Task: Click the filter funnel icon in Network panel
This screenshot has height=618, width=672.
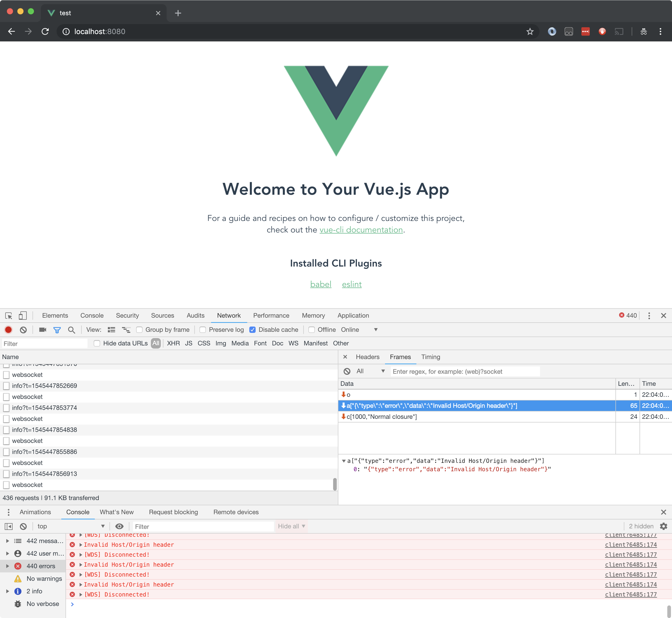Action: (56, 330)
